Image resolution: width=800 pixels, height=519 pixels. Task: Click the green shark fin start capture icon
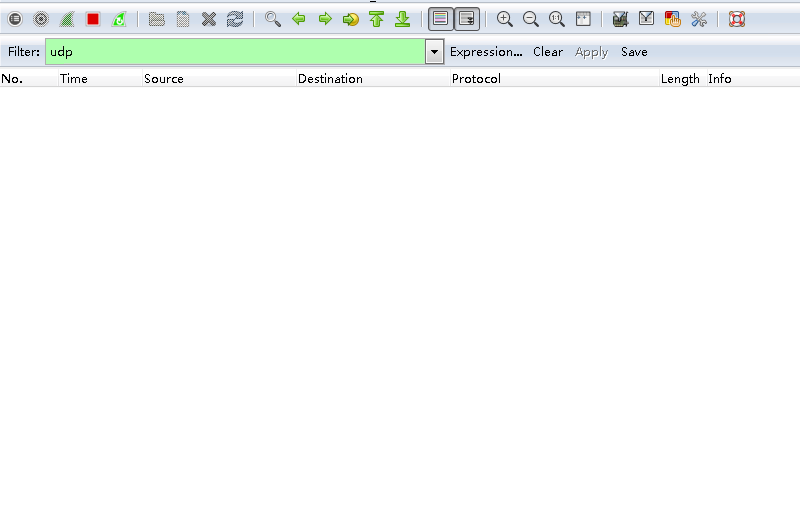67,19
